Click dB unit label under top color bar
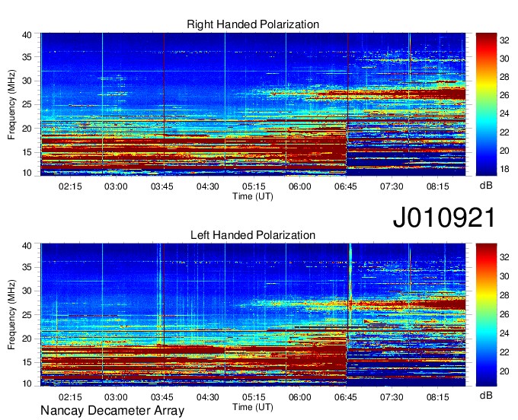The height and width of the screenshot is (420, 518). 486,186
